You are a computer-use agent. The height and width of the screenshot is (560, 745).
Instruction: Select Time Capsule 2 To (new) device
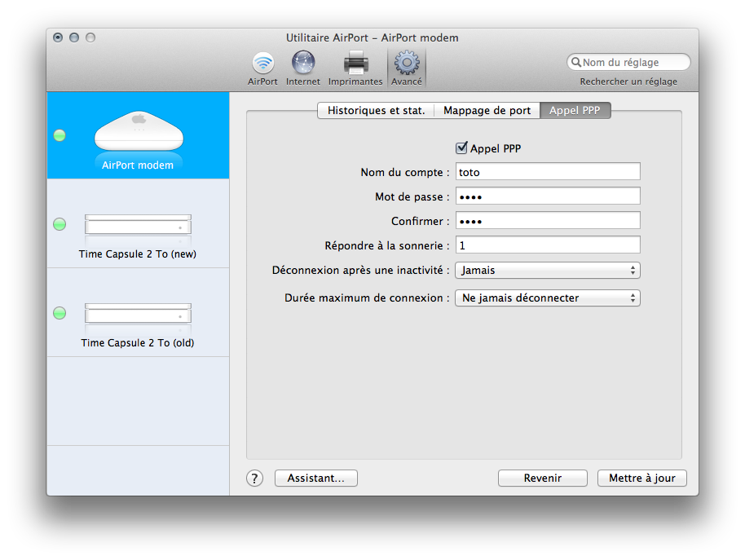point(138,223)
